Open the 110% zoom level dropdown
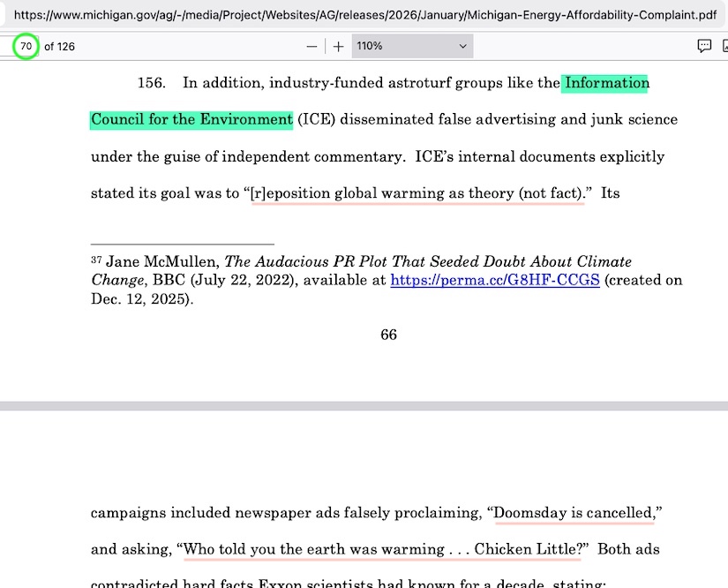This screenshot has width=728, height=588. click(411, 47)
